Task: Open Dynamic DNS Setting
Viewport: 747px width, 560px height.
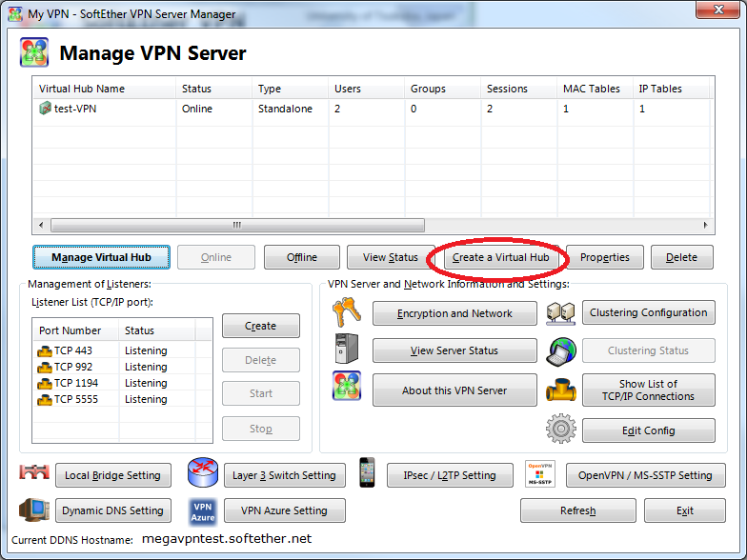Action: [x=112, y=510]
